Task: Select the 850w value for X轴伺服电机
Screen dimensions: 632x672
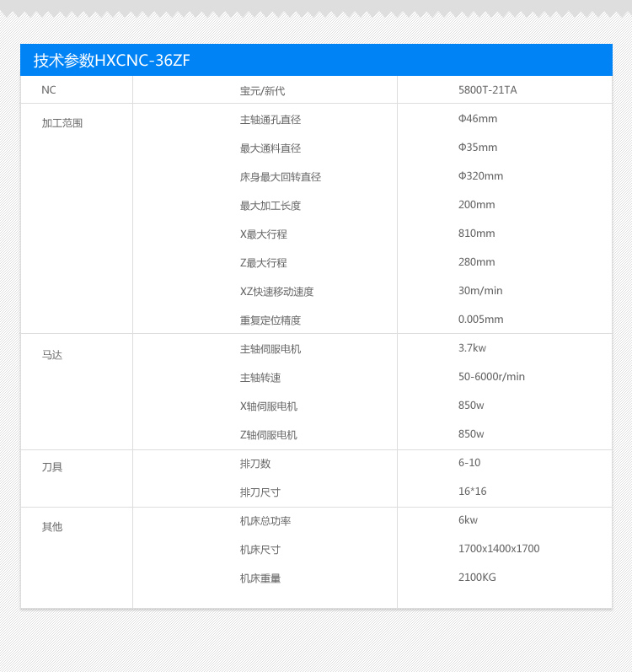Action: 471,406
